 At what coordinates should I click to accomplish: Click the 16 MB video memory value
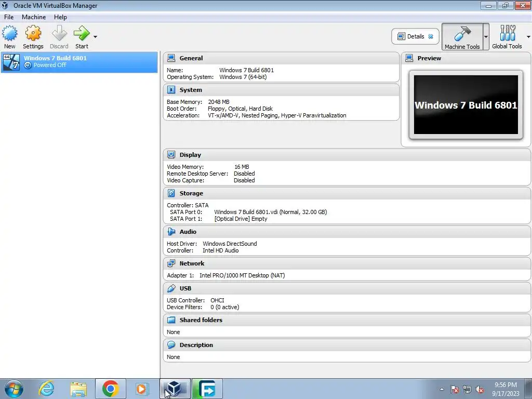click(242, 167)
